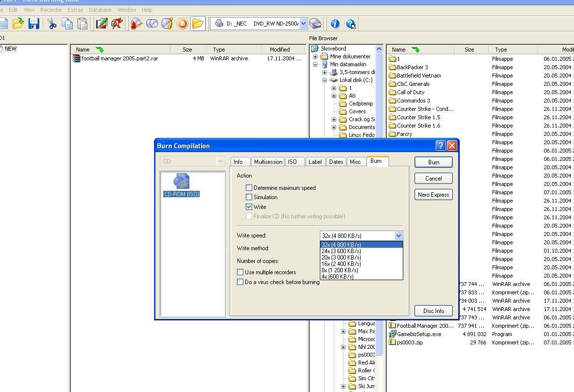574x392 pixels.
Task: Click the Paste clipboard icon
Action: coord(82,24)
